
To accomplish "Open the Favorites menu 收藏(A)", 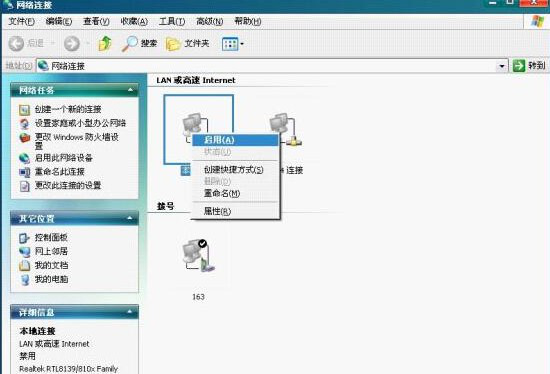I will click(134, 21).
